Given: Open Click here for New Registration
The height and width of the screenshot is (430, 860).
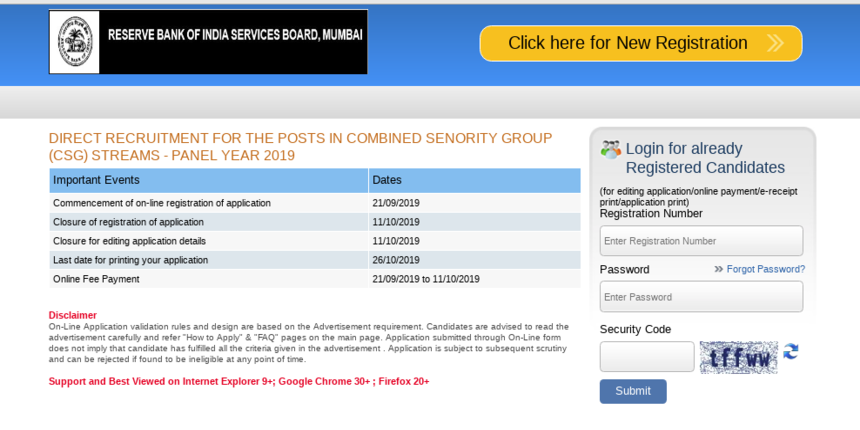Looking at the screenshot, I should [x=641, y=43].
